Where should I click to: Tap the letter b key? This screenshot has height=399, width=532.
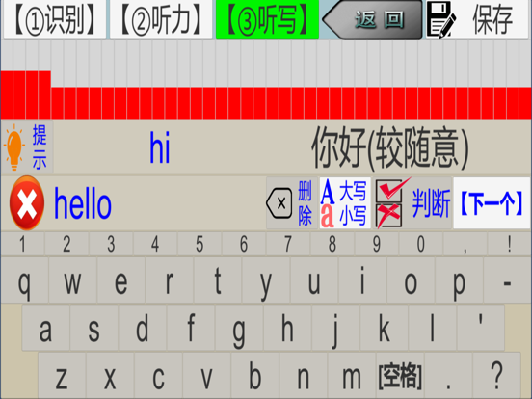point(254,375)
